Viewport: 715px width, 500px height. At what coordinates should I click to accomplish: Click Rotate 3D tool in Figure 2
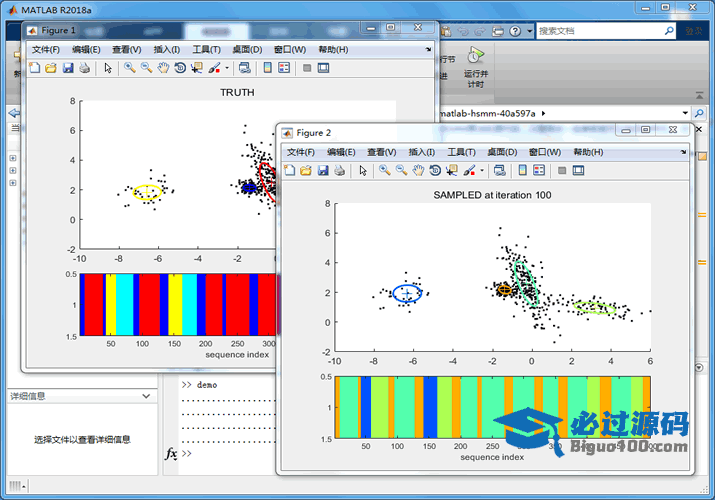click(x=434, y=170)
